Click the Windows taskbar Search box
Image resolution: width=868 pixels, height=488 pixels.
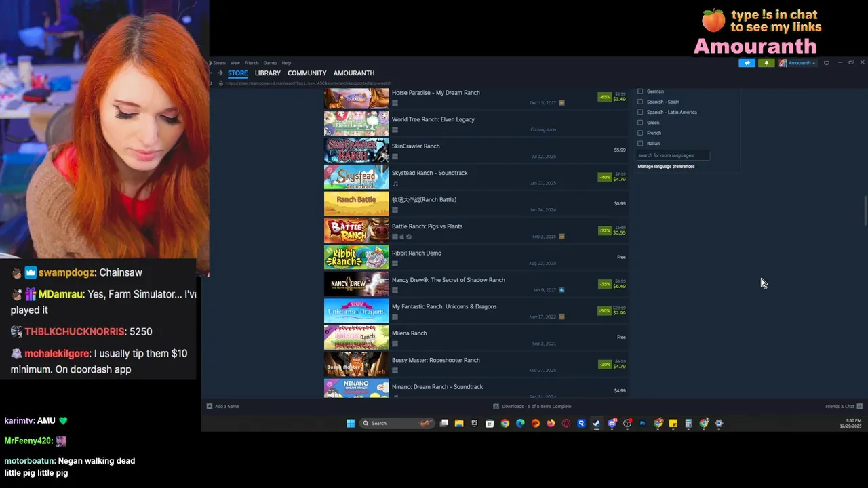point(398,423)
